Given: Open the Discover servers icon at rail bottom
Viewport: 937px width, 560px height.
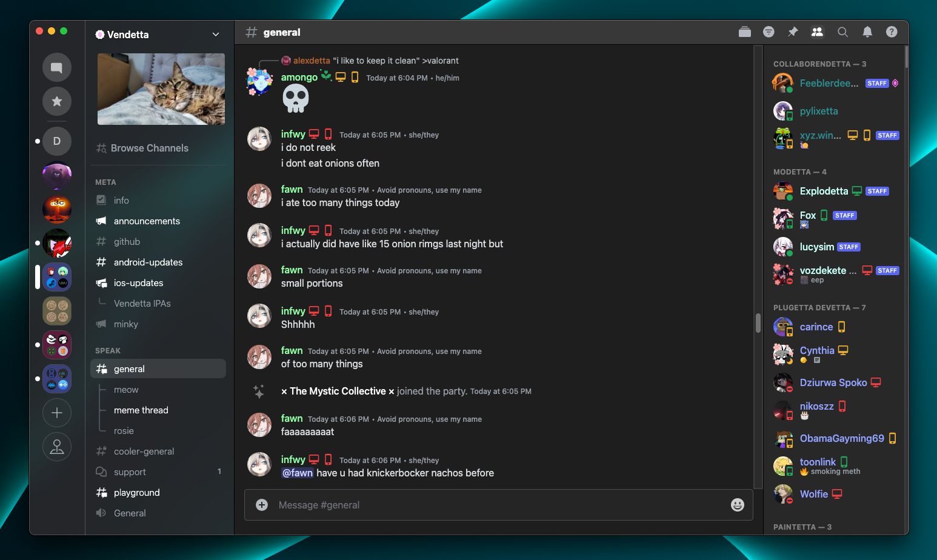Looking at the screenshot, I should pyautogui.click(x=57, y=447).
